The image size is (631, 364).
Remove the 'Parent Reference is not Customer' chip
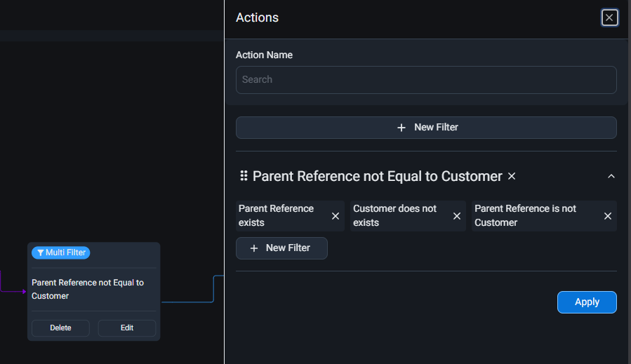pyautogui.click(x=608, y=216)
